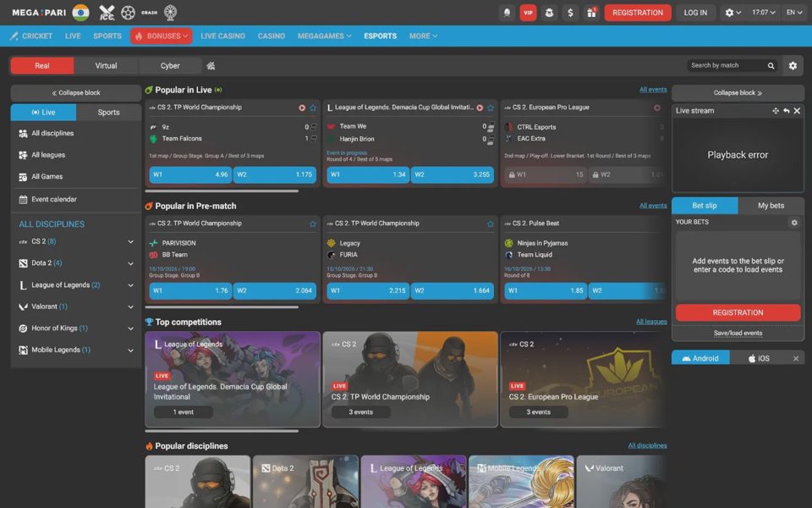812x508 pixels.
Task: Open the More menu
Action: tap(423, 36)
